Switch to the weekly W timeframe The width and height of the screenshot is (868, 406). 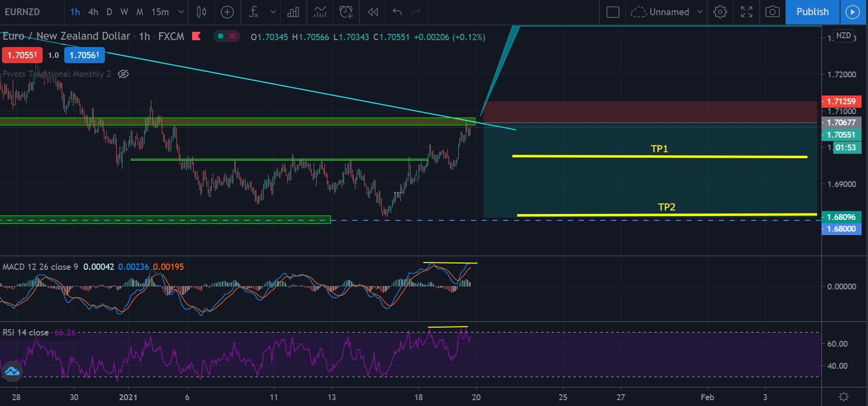coord(124,12)
